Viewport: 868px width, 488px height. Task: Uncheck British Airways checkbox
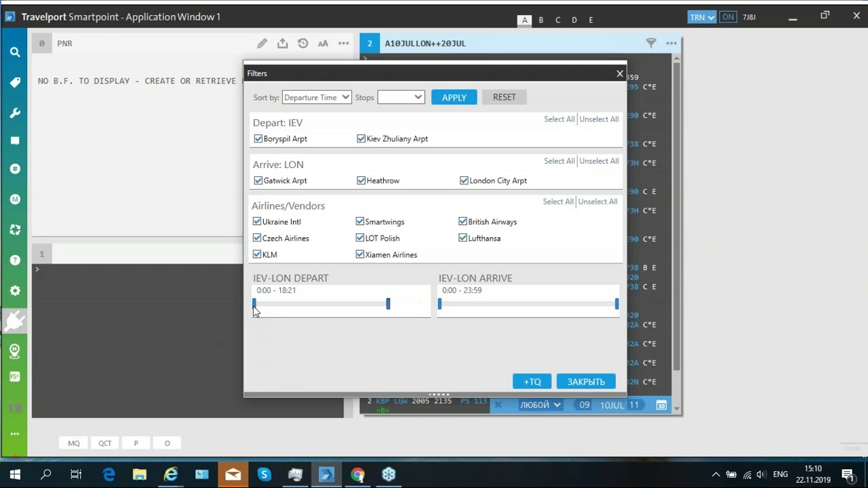coord(462,222)
